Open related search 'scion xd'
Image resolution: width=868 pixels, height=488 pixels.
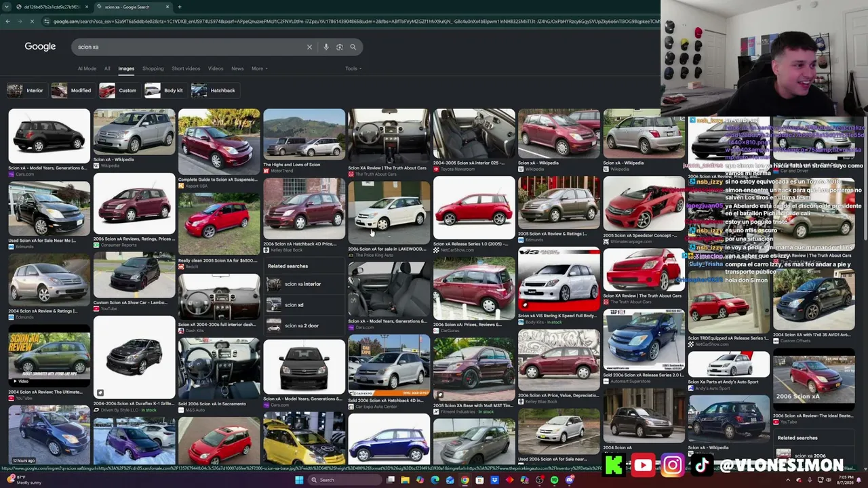coord(304,305)
